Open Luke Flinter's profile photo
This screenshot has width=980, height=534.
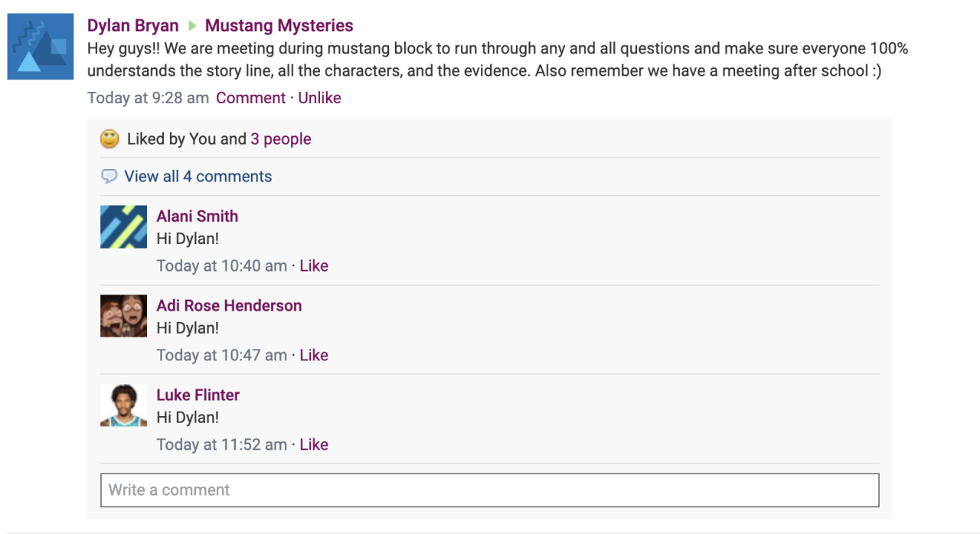123,405
